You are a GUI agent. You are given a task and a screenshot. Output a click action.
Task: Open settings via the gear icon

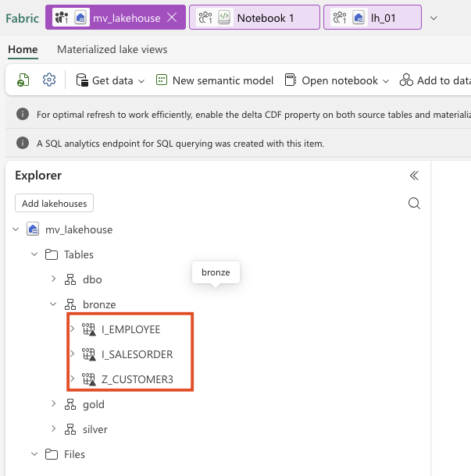click(49, 80)
